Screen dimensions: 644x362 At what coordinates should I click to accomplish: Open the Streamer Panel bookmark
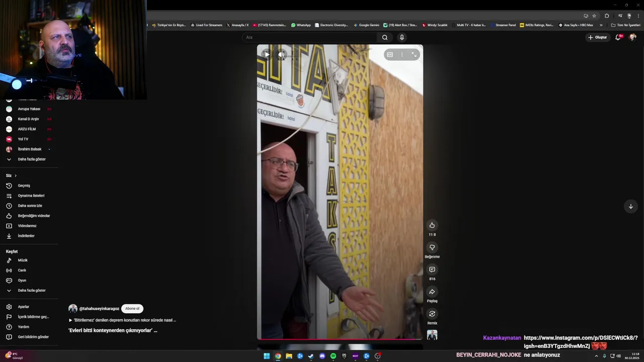[x=503, y=25]
